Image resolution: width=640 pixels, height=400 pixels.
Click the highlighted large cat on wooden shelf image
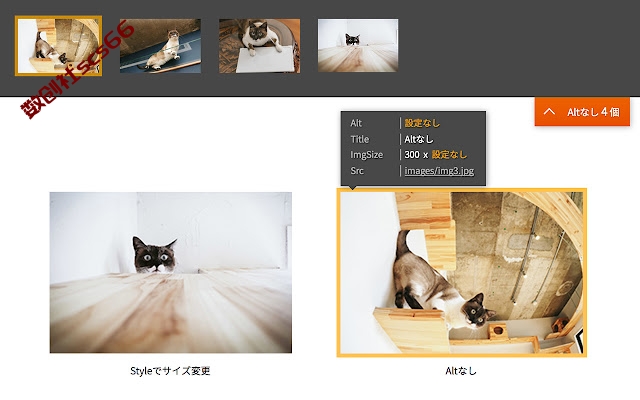[462, 273]
